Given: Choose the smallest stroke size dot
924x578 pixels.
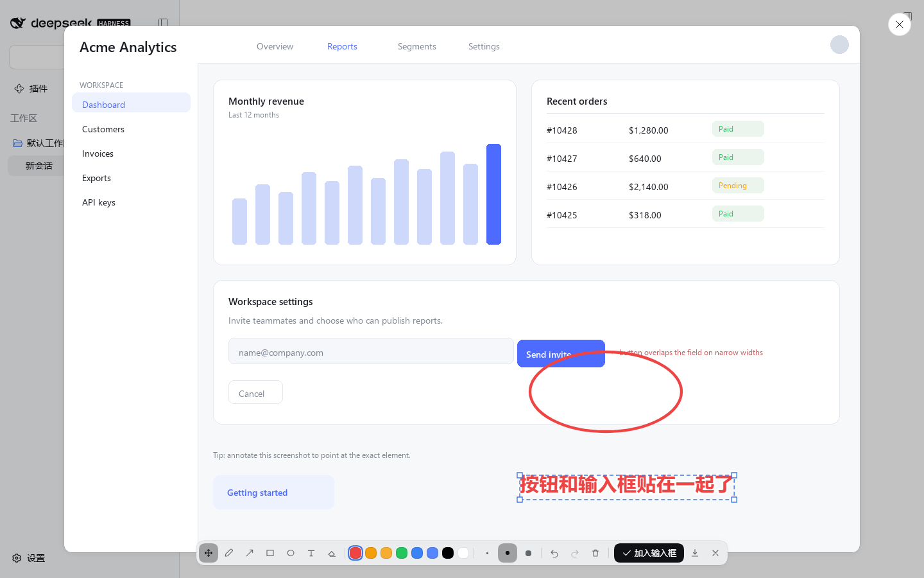Looking at the screenshot, I should tap(487, 553).
